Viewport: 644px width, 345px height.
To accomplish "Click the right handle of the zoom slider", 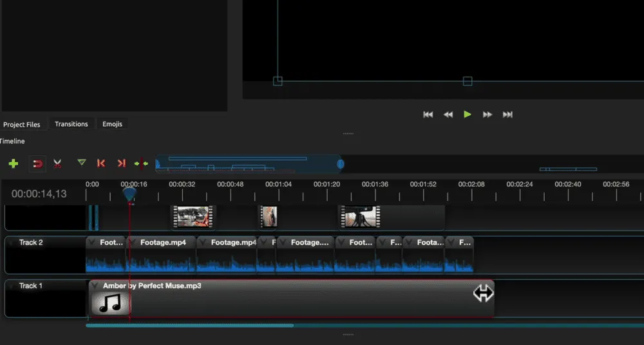I will tap(341, 164).
